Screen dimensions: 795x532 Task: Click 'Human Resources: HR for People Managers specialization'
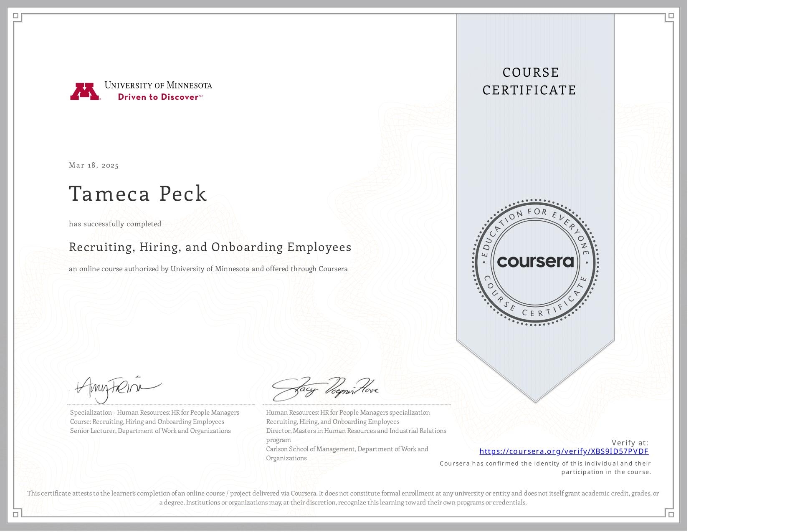(x=348, y=412)
